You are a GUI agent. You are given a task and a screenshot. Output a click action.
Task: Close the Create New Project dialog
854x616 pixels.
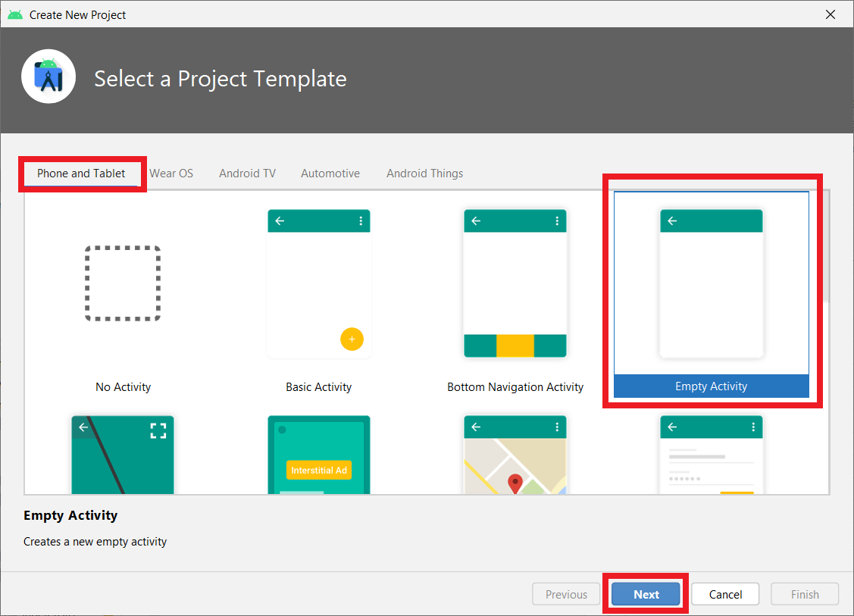click(x=830, y=14)
